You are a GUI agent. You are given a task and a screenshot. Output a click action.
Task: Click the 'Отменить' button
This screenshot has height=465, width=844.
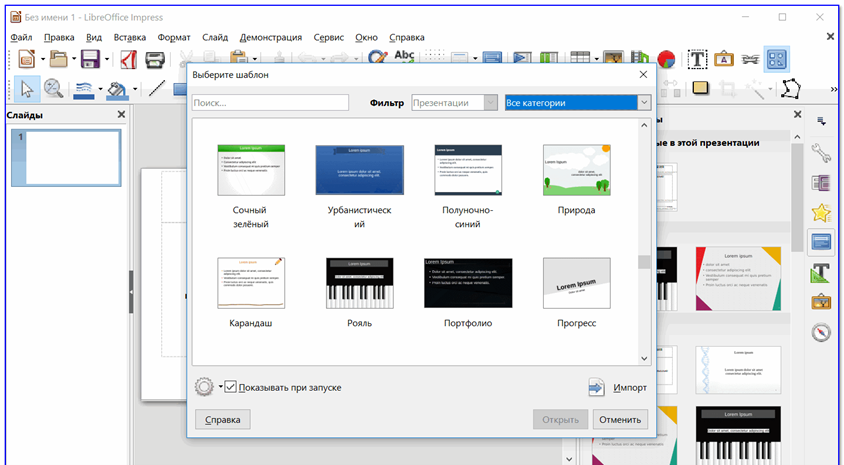(x=619, y=420)
